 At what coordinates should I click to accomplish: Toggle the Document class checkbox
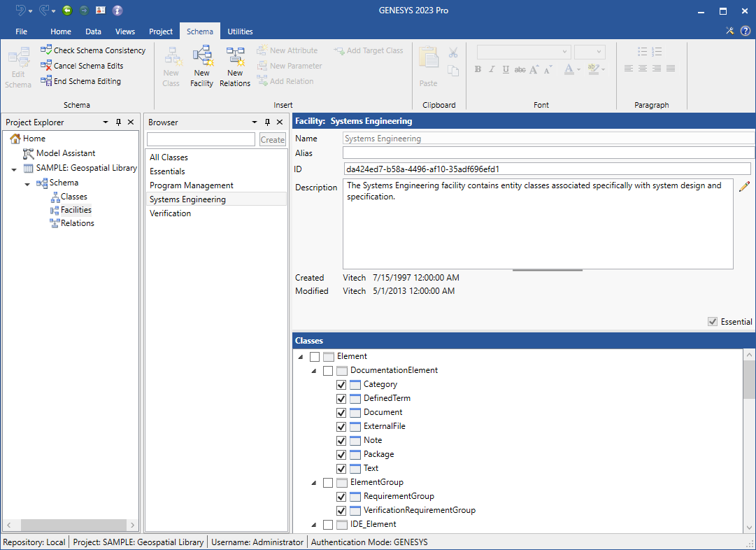click(x=341, y=413)
